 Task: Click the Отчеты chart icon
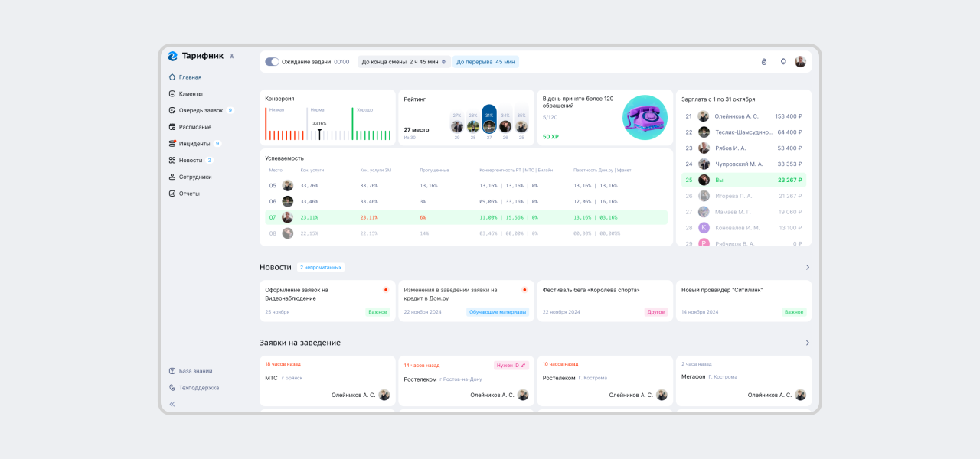(172, 194)
